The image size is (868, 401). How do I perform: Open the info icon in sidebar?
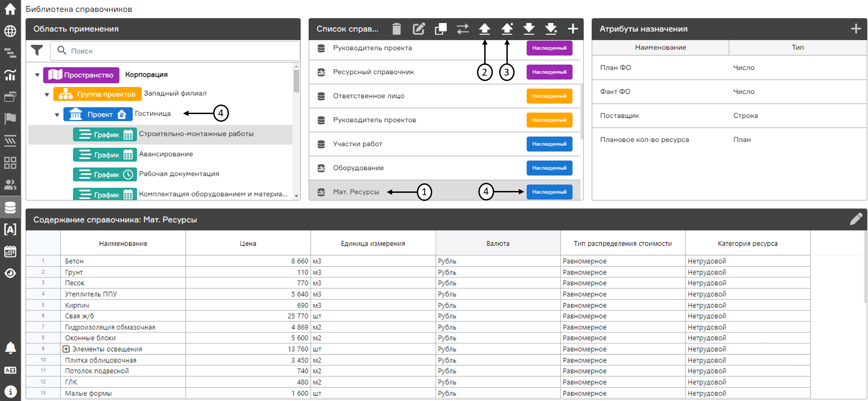(10, 391)
